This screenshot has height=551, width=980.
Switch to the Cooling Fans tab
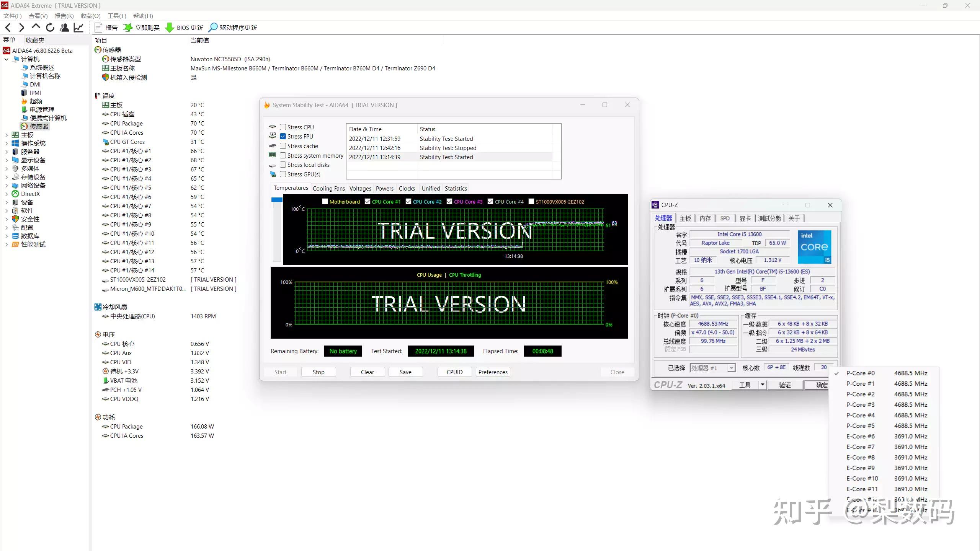click(328, 188)
